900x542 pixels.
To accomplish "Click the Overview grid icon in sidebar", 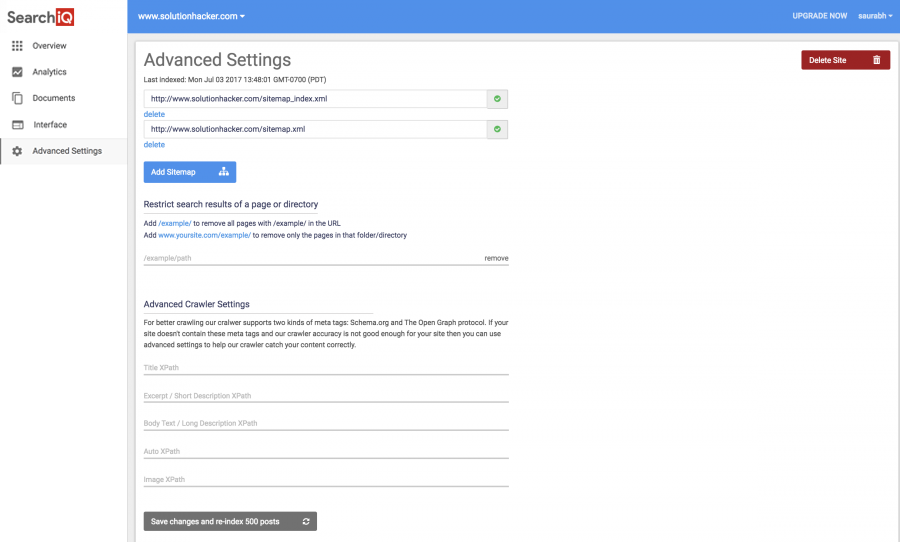I will [17, 46].
